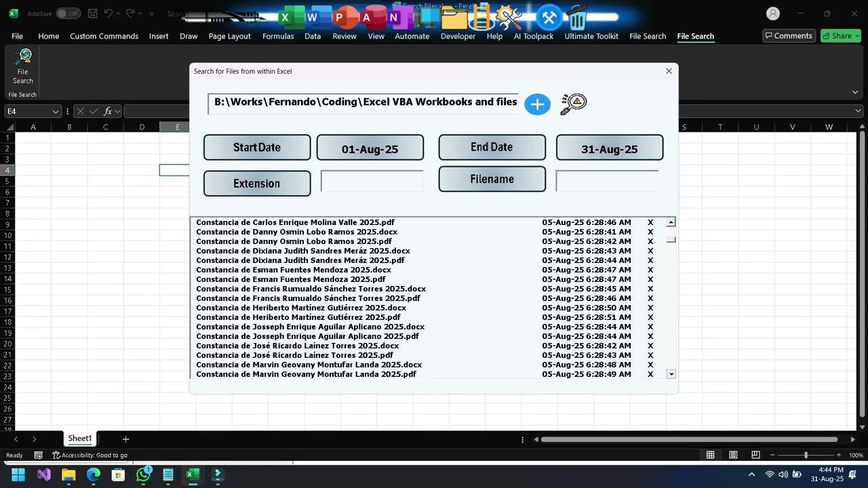Screen dimensions: 868x488
Task: Click the 31-Aug-25 end date value
Action: coord(610,148)
